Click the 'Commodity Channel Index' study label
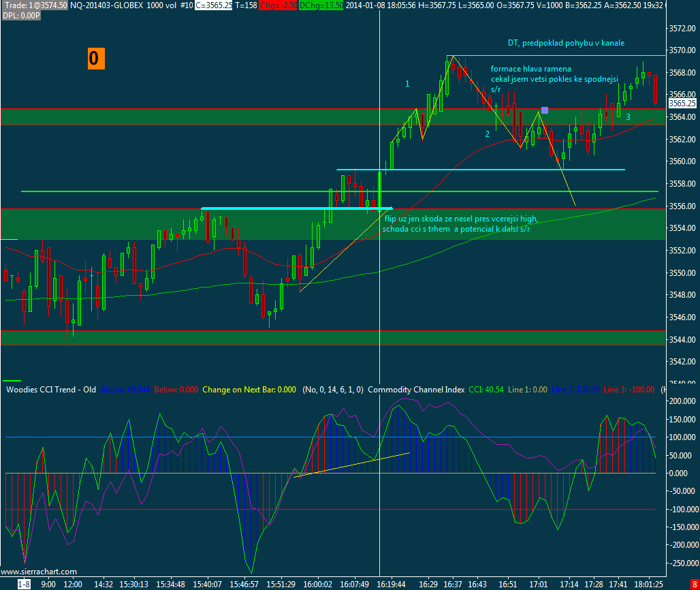The image size is (700, 590). (x=416, y=390)
